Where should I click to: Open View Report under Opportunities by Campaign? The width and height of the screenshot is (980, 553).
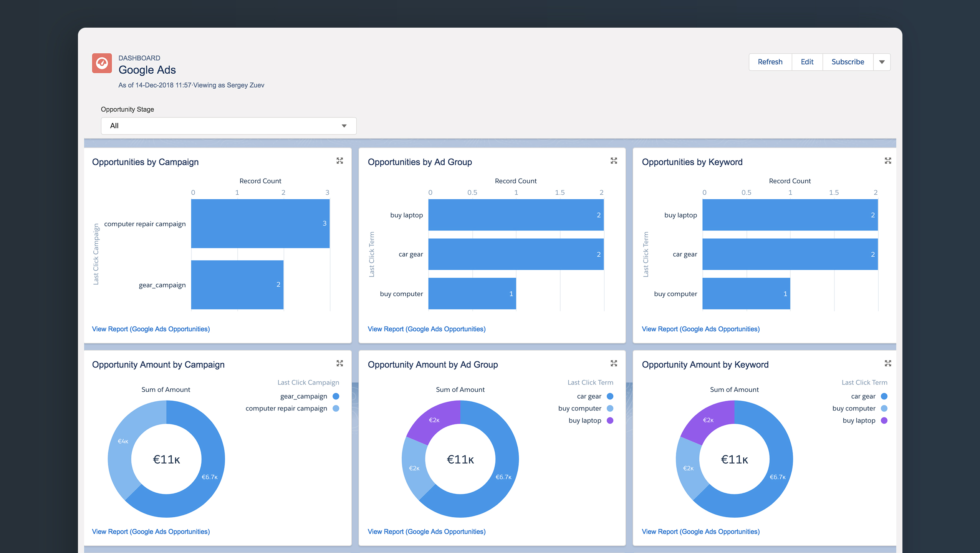click(151, 329)
